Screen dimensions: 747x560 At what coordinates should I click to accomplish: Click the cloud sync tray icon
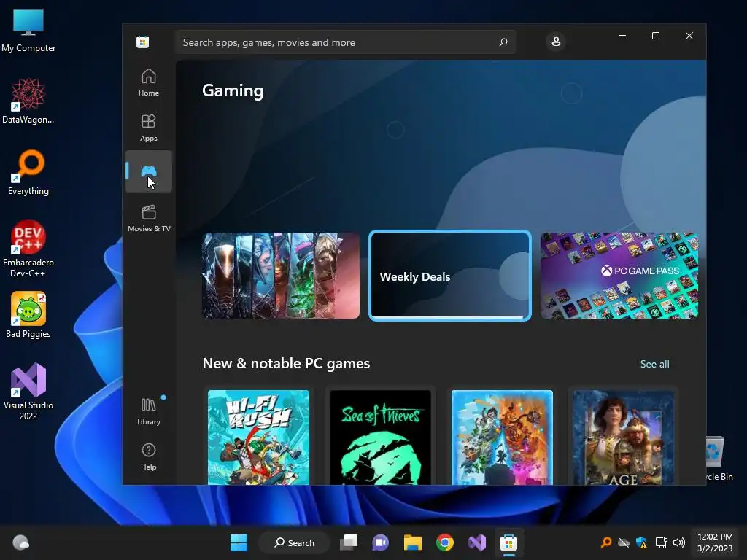tap(624, 542)
